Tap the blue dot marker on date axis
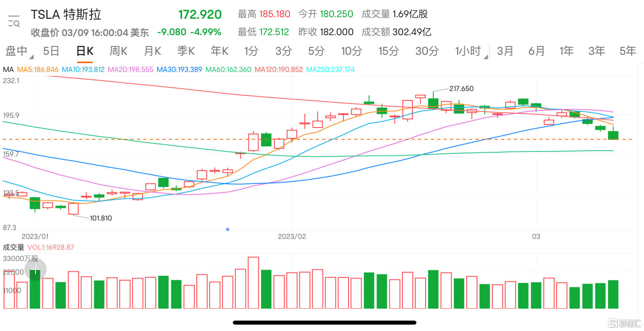 pyautogui.click(x=228, y=229)
